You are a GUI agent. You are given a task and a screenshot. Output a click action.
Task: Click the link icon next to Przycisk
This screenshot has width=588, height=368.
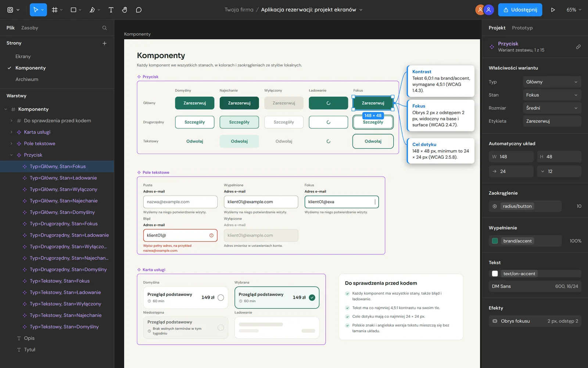pyautogui.click(x=578, y=47)
